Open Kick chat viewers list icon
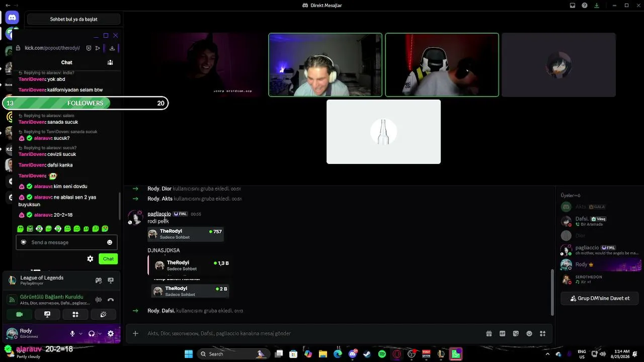 110,62
